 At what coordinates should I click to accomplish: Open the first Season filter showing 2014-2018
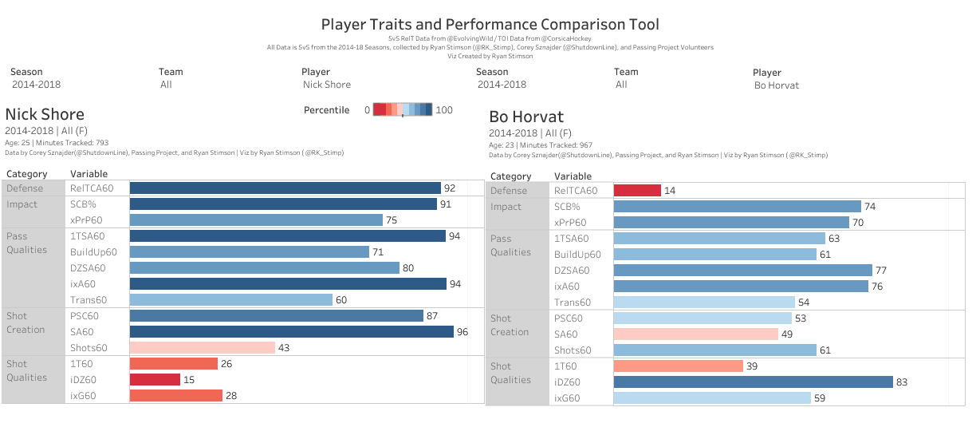pos(37,85)
